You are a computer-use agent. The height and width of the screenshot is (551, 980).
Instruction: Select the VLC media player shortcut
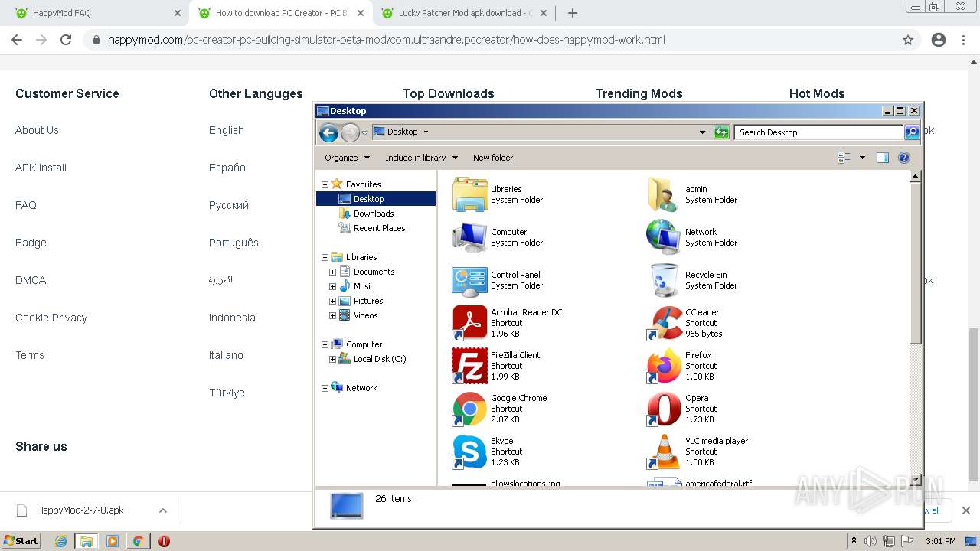point(664,452)
